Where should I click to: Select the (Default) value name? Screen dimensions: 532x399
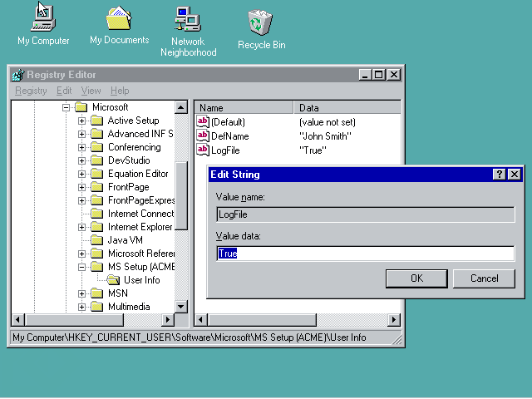point(228,122)
